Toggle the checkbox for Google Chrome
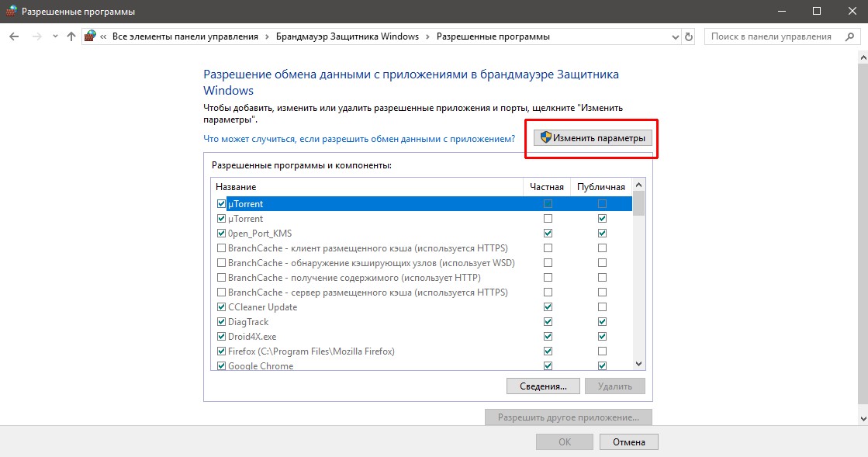Screen dimensions: 868x457 tap(221, 365)
